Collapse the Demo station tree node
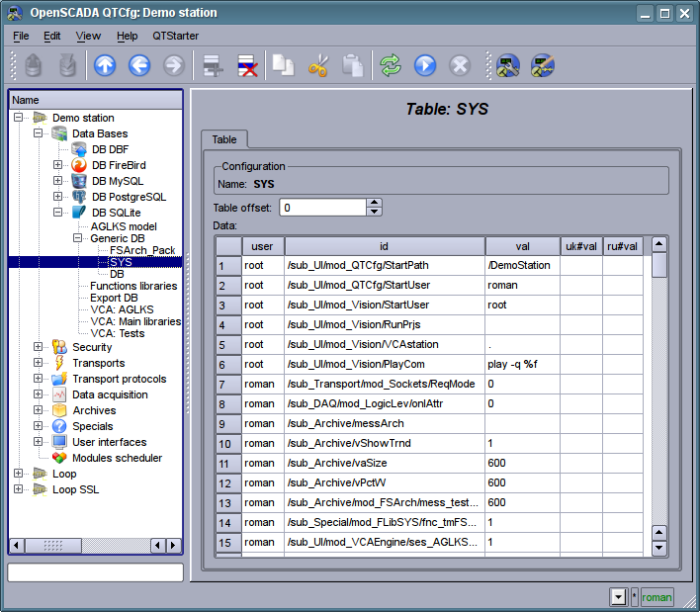The height and width of the screenshot is (612, 700). click(19, 118)
